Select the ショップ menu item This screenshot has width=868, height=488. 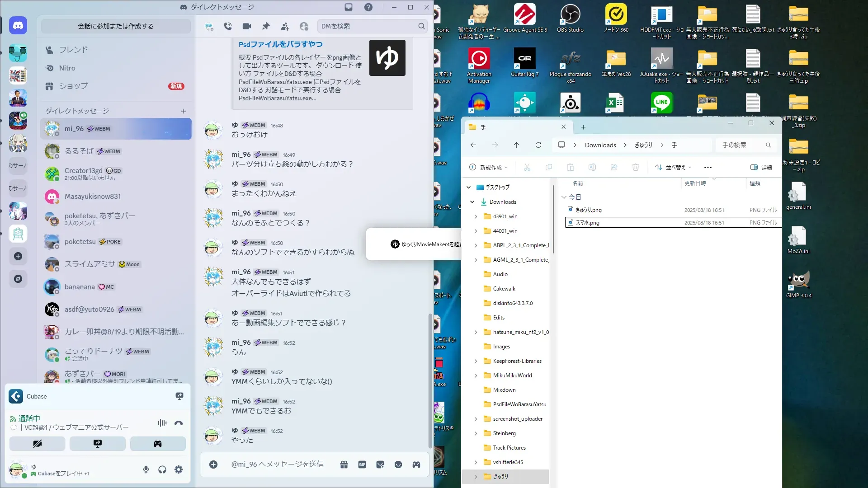coord(73,86)
